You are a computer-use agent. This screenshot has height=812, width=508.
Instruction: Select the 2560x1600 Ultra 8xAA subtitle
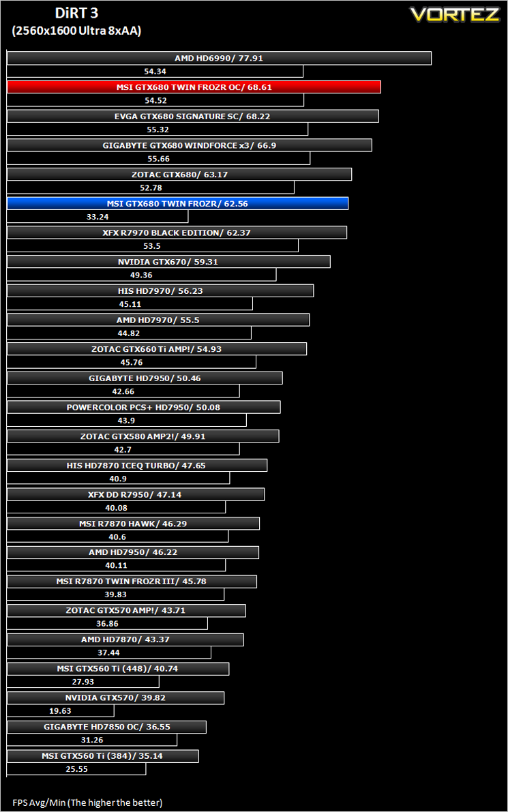(x=76, y=31)
